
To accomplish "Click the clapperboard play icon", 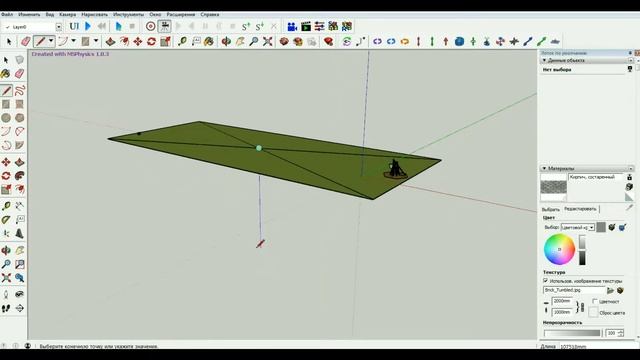I will pos(306,27).
